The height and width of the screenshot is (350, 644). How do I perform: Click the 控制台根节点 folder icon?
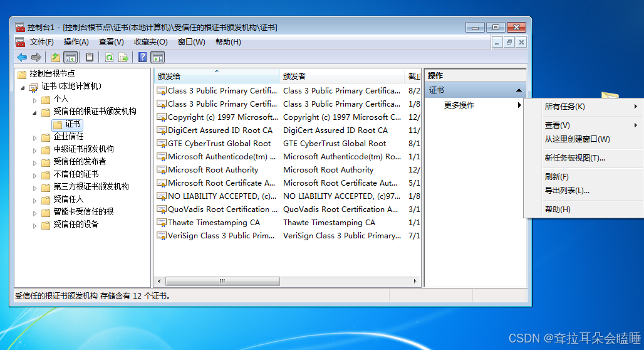pyautogui.click(x=22, y=75)
